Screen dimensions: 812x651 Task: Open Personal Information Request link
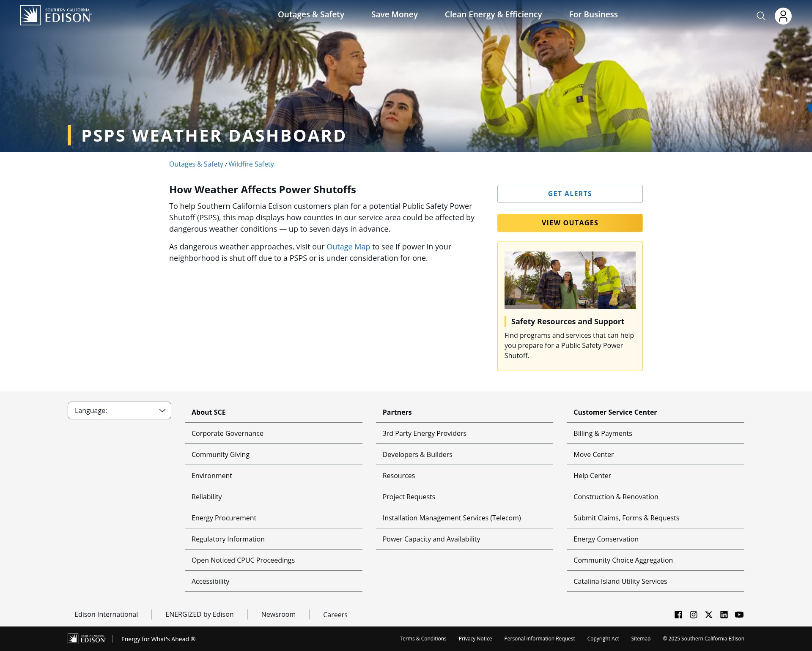tap(539, 638)
